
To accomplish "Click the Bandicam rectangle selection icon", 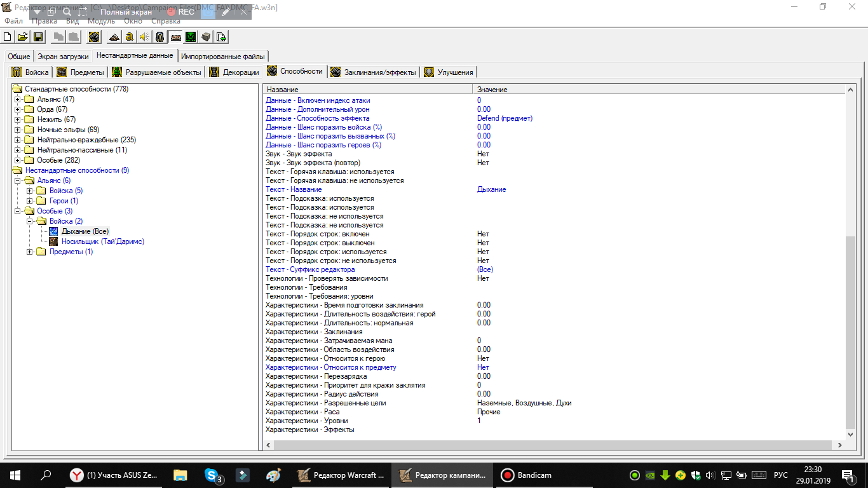I will click(83, 12).
